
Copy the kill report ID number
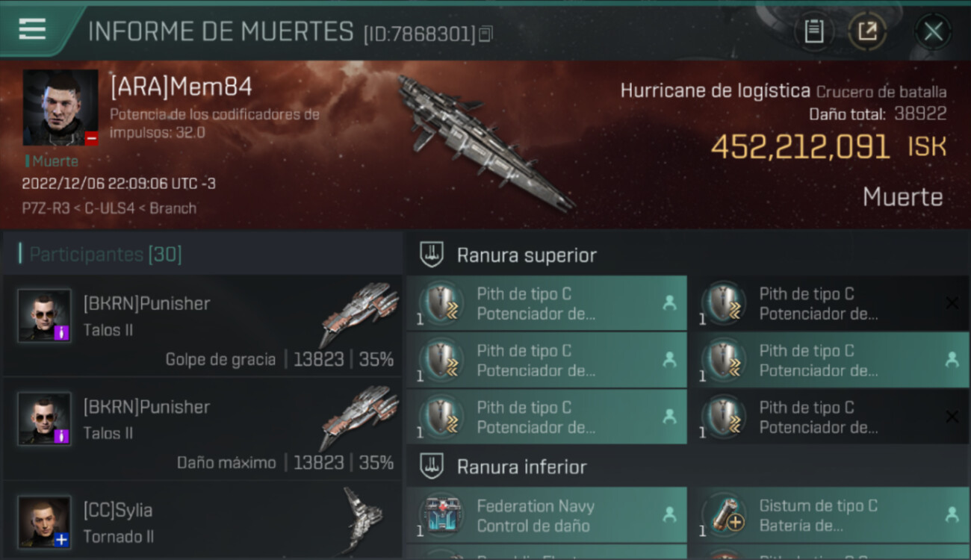tap(485, 34)
